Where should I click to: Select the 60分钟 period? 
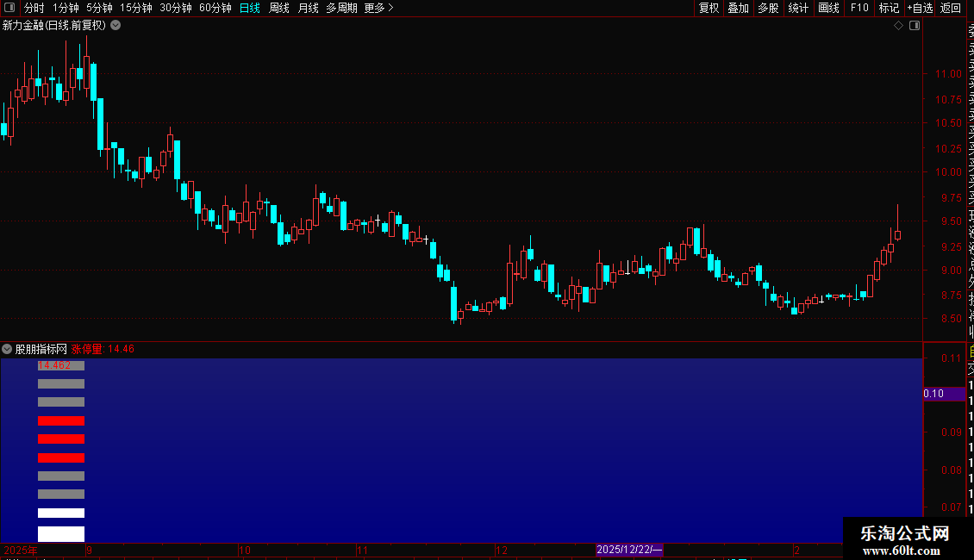[215, 8]
